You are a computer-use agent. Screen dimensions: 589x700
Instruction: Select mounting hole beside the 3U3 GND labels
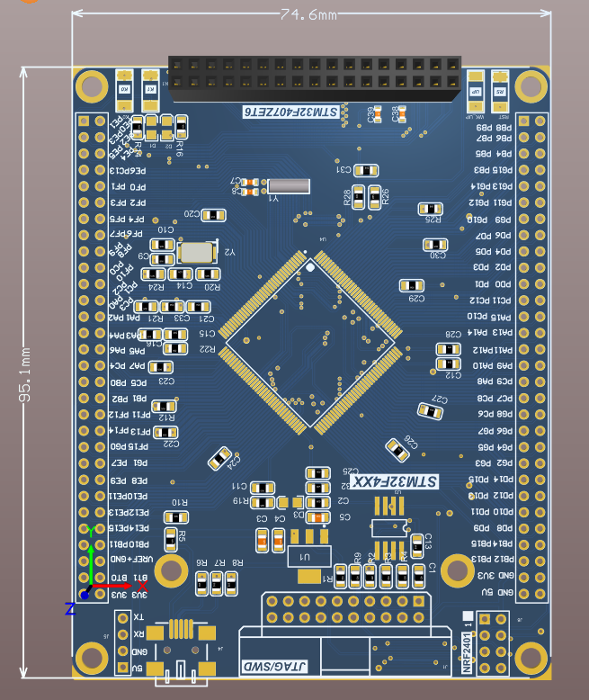[x=458, y=570]
